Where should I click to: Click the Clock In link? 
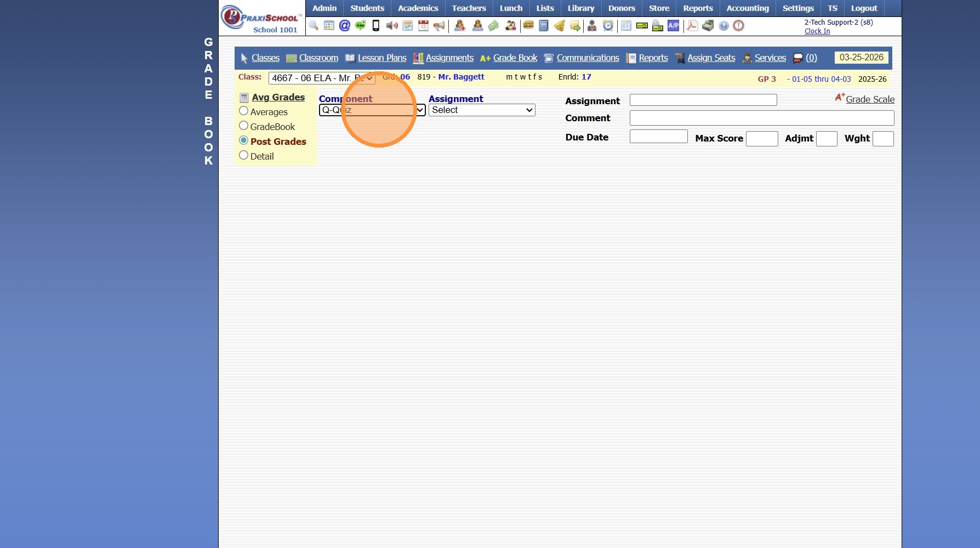click(x=817, y=31)
